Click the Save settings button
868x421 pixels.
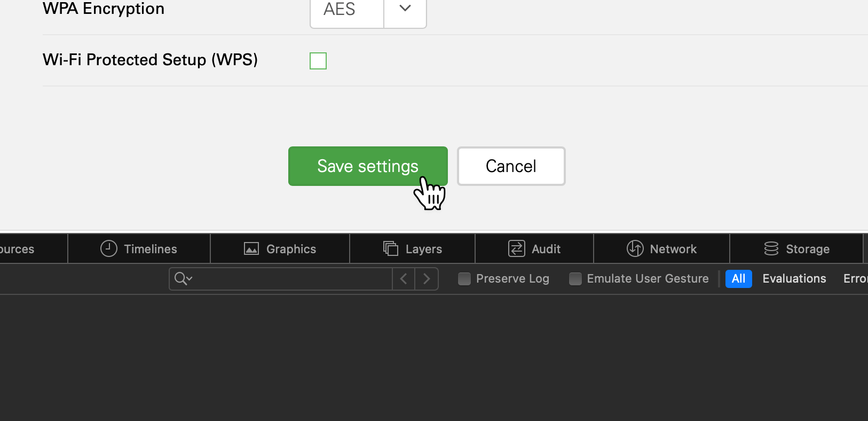[x=368, y=166]
